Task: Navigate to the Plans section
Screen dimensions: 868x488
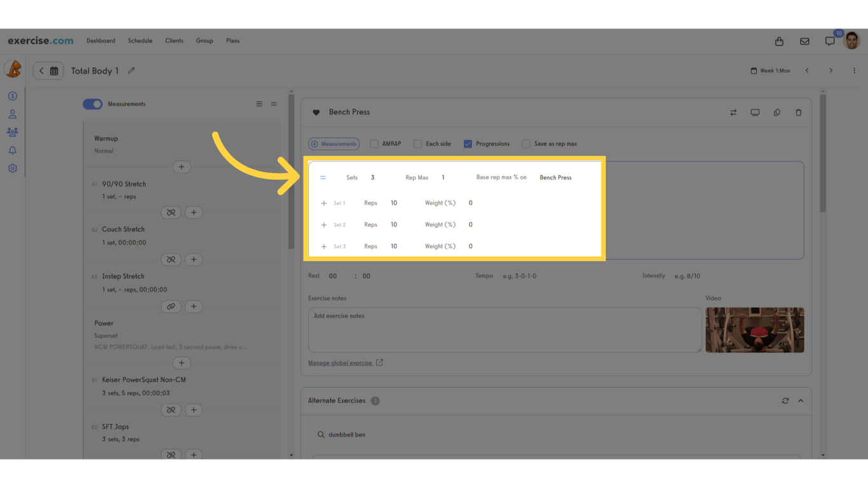Action: [x=233, y=41]
